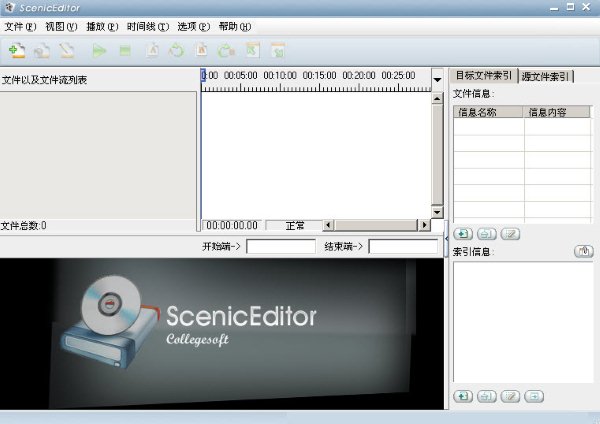Click the empty 索引信息 list box
This screenshot has height=424, width=600.
click(x=523, y=322)
